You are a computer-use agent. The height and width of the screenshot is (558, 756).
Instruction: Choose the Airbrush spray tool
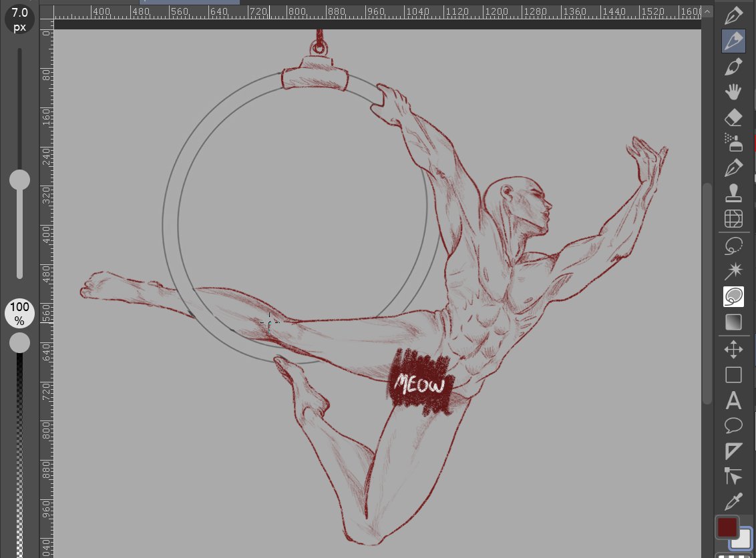(733, 143)
